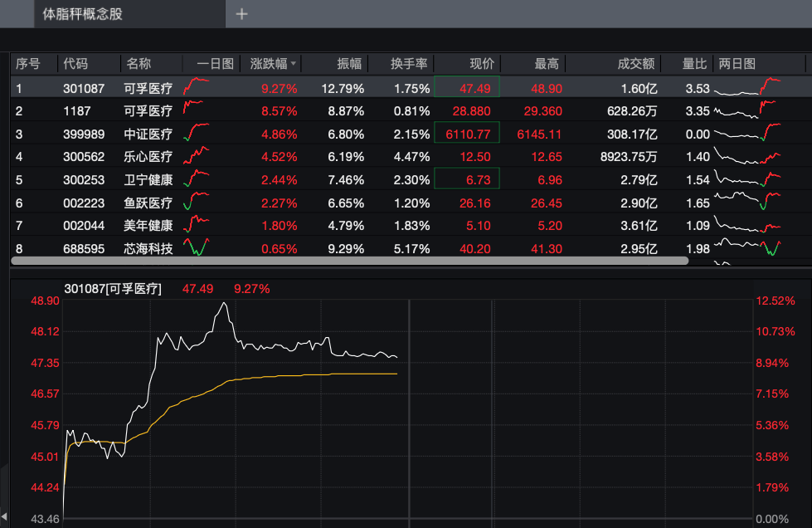
Task: Click 12.52% percentage axis label
Action: (776, 301)
